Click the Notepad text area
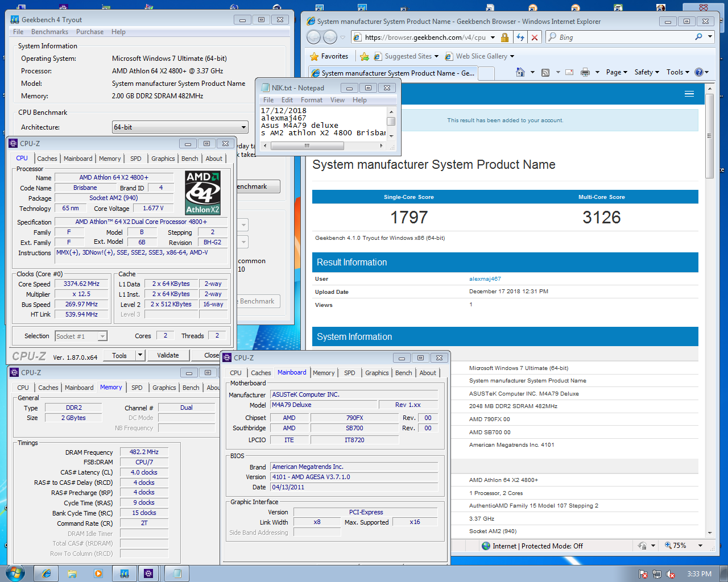The height and width of the screenshot is (582, 728). [x=323, y=123]
